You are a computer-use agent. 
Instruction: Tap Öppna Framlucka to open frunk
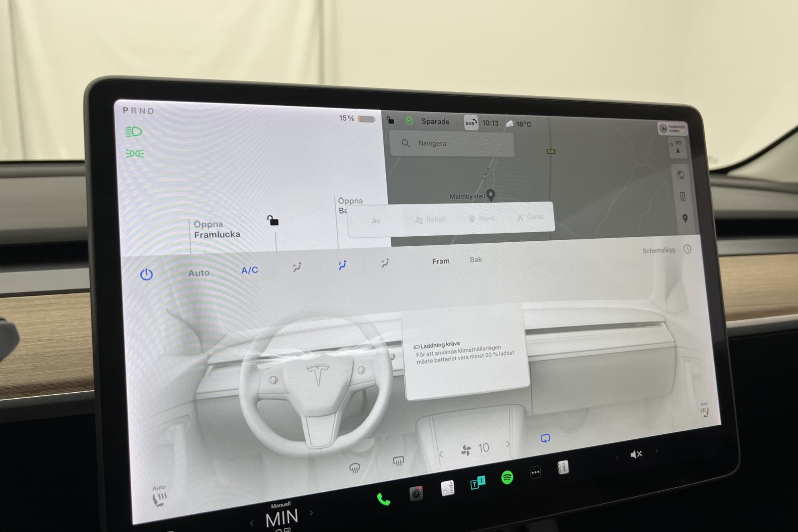[217, 229]
